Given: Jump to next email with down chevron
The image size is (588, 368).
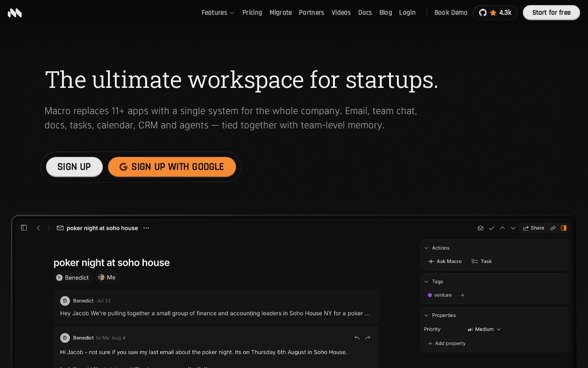Looking at the screenshot, I should 513,228.
